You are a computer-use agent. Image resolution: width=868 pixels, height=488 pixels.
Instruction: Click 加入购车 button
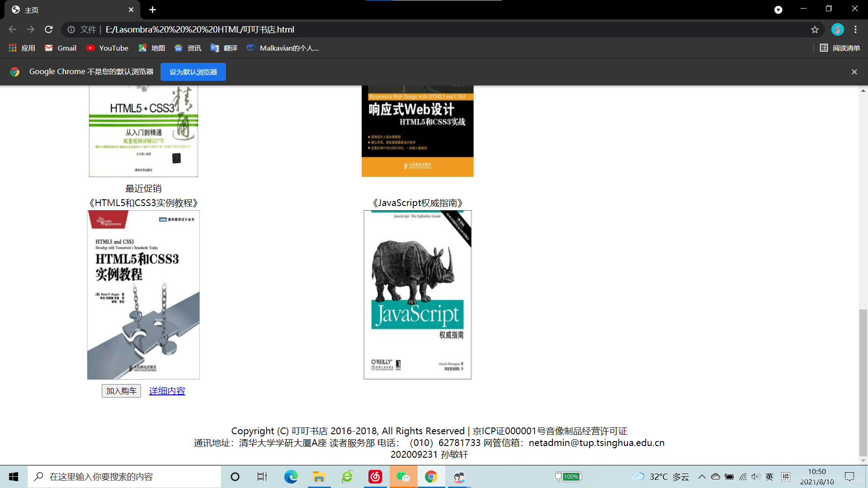coord(121,391)
